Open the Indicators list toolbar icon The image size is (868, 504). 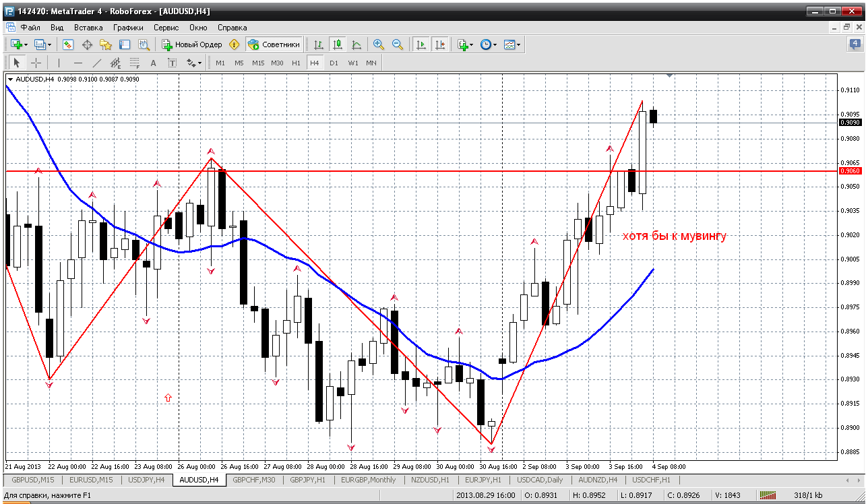[x=464, y=44]
